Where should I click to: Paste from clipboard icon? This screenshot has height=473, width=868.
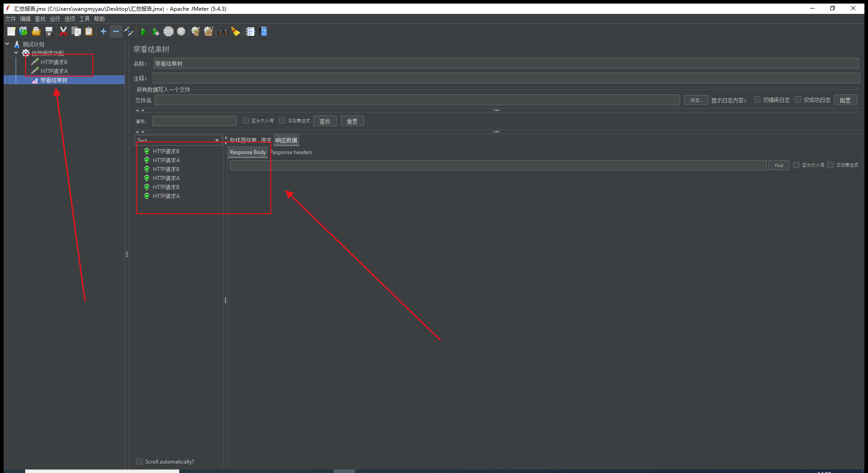pos(89,31)
